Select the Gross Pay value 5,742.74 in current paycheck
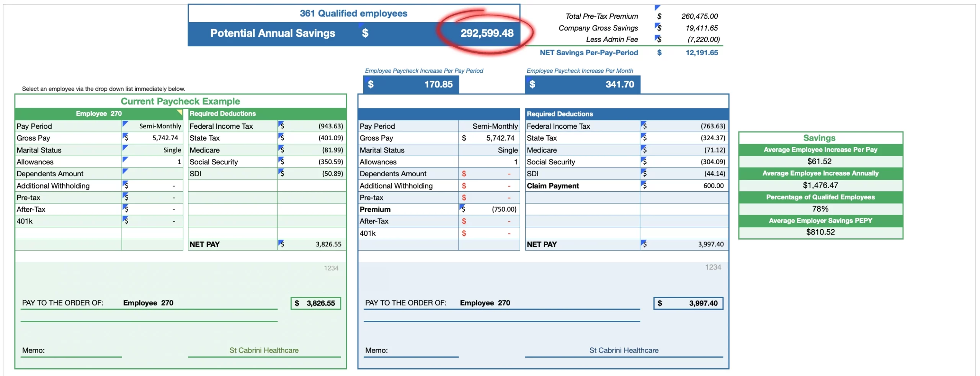The image size is (980, 376). click(x=152, y=138)
